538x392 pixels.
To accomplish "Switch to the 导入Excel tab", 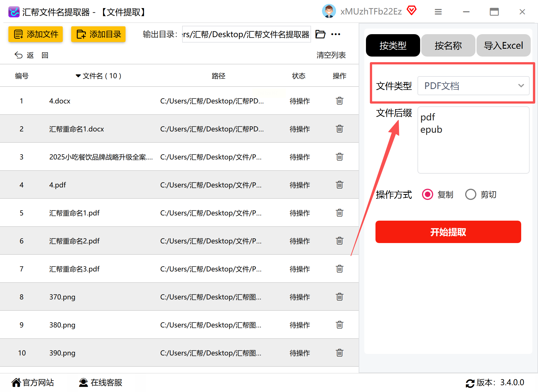I will pos(503,45).
